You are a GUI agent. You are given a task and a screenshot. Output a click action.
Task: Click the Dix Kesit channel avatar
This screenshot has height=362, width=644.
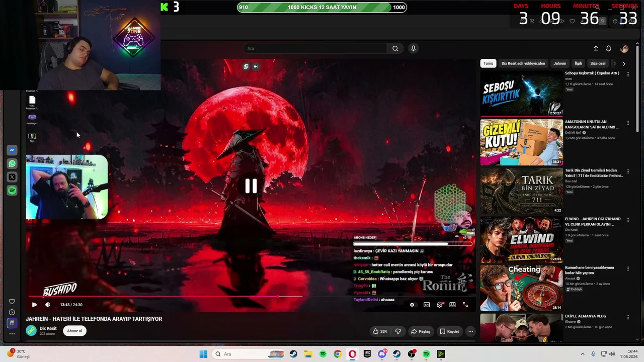(x=31, y=330)
